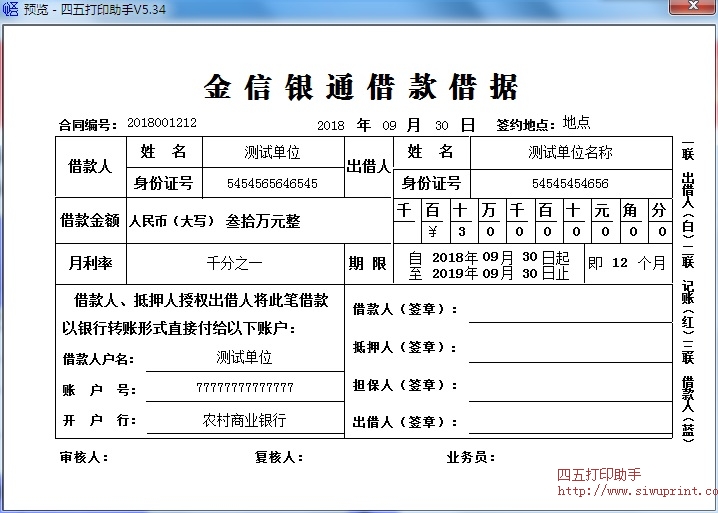Click lender ID number 54545454656
The image size is (718, 513).
[x=570, y=184]
